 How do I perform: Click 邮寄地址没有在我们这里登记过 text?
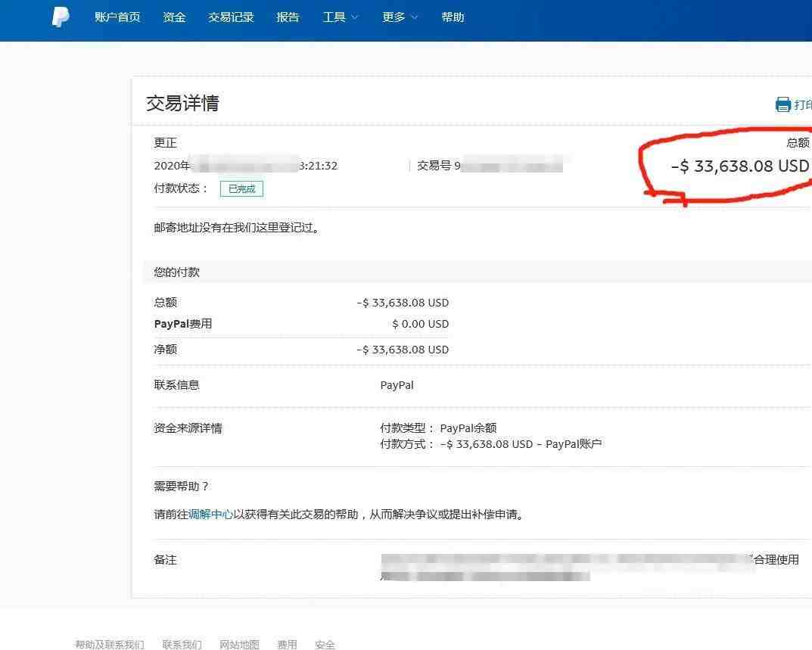pyautogui.click(x=236, y=227)
